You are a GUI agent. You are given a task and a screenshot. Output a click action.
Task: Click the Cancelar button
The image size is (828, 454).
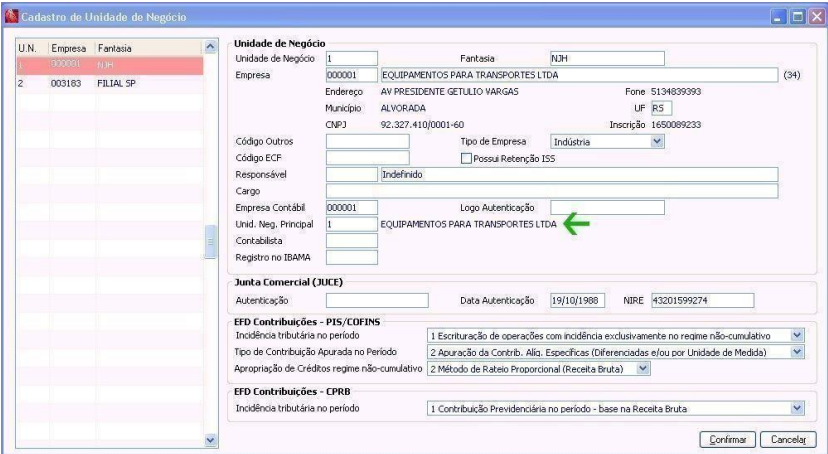[788, 439]
